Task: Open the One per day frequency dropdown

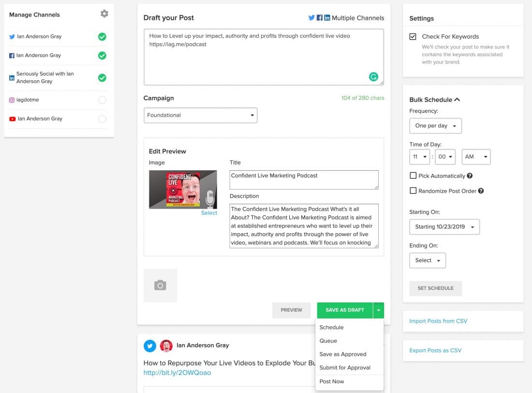Action: coord(435,126)
